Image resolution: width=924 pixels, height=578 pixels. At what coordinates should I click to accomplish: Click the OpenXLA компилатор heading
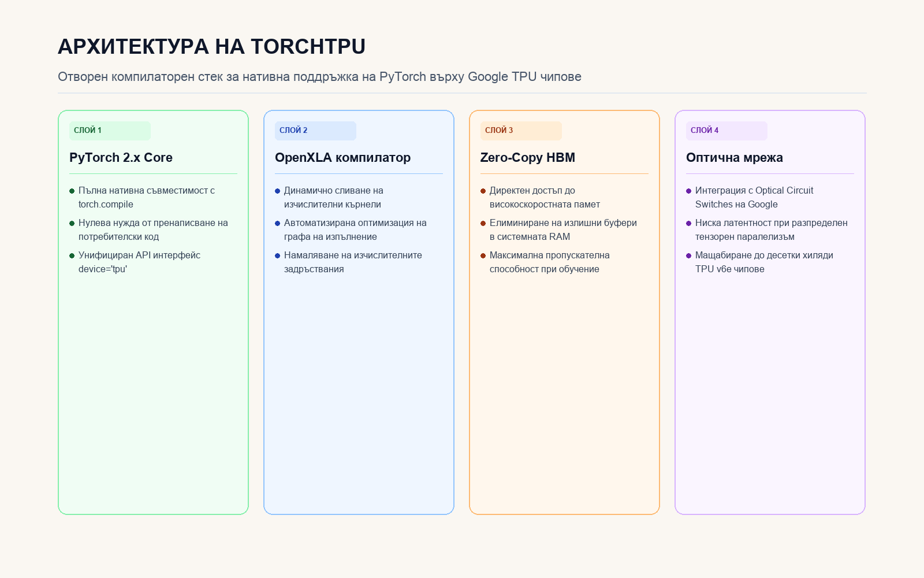point(342,157)
